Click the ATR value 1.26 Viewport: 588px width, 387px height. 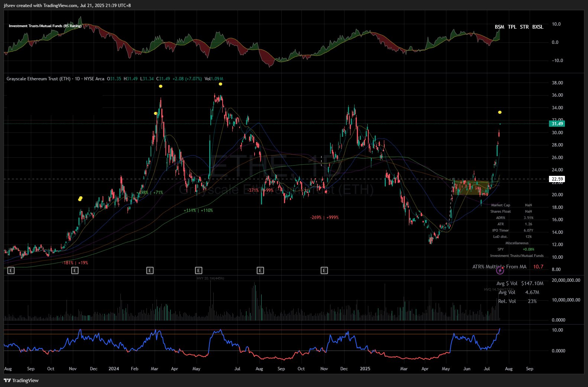[528, 224]
